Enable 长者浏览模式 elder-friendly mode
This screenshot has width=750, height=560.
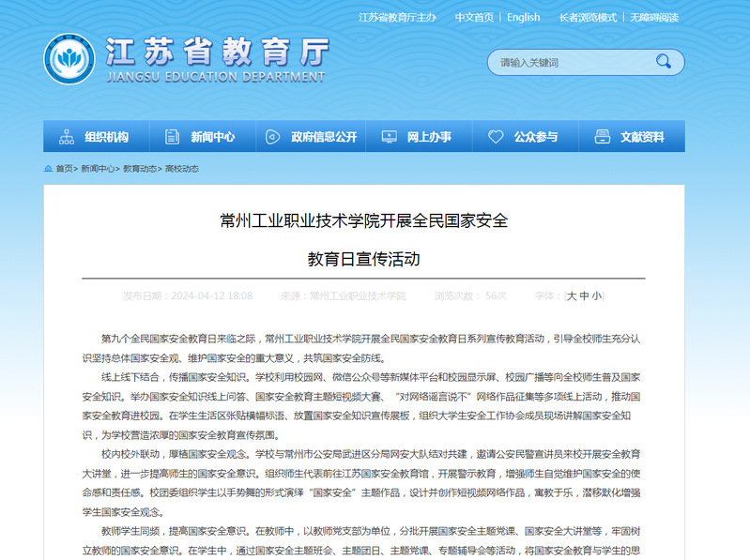point(588,17)
